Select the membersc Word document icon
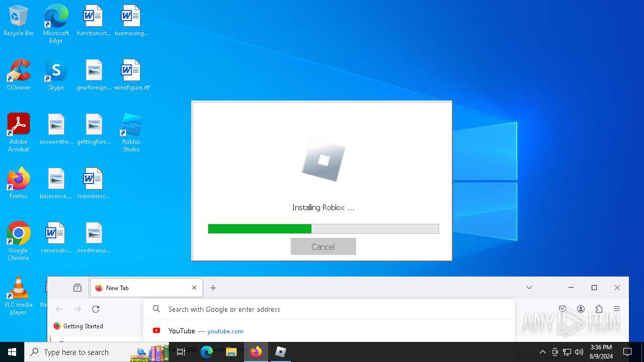This screenshot has width=644, height=362. coord(94,184)
